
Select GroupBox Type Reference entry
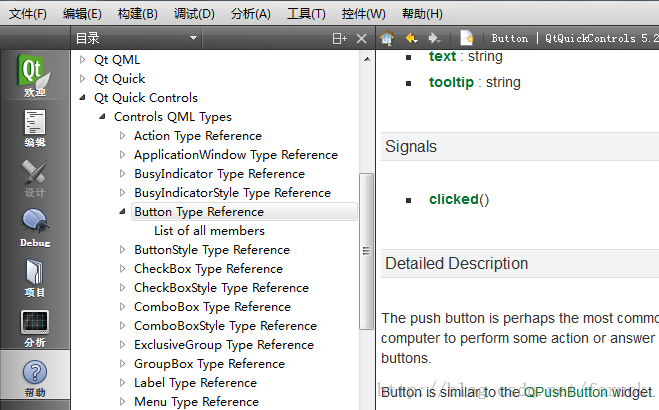pos(209,364)
